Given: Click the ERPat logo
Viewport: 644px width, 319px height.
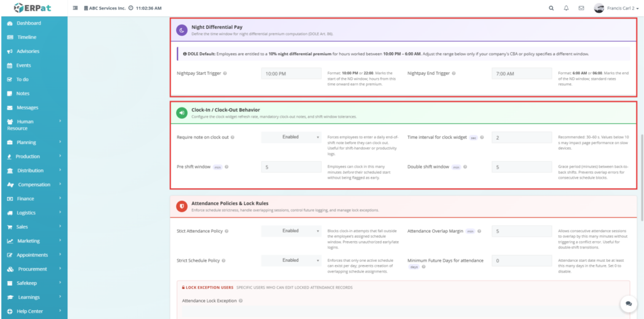Looking at the screenshot, I should [33, 8].
